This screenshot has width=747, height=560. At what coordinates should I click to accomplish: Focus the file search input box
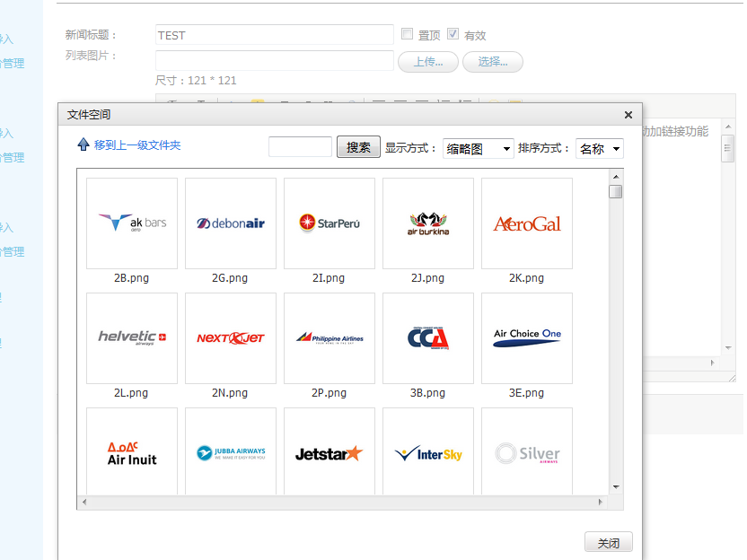[x=300, y=146]
